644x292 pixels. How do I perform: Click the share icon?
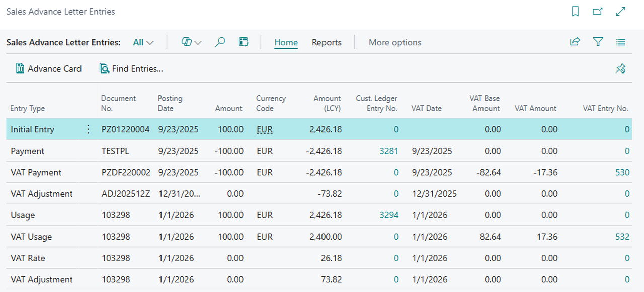575,42
